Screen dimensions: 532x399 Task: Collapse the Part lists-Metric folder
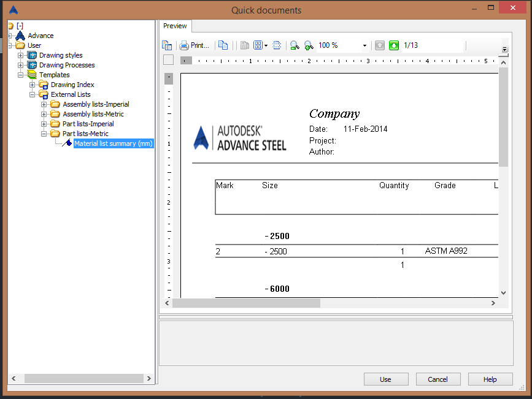point(44,134)
